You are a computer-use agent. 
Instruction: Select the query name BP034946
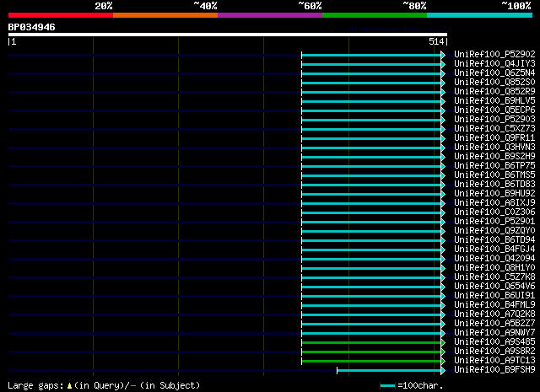[32, 27]
